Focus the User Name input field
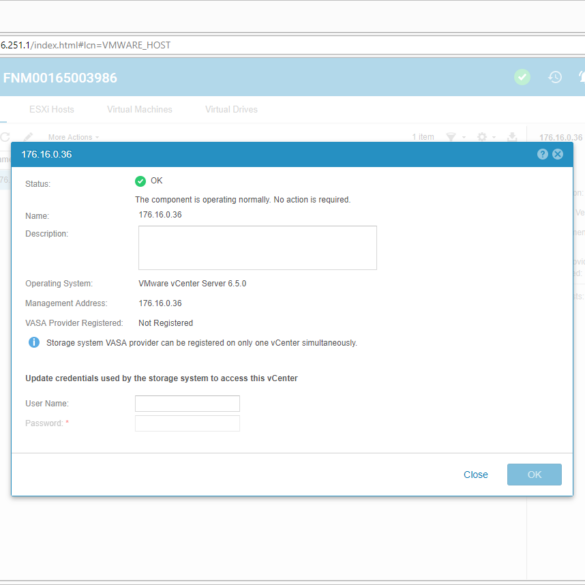The height and width of the screenshot is (585, 585). tap(187, 404)
